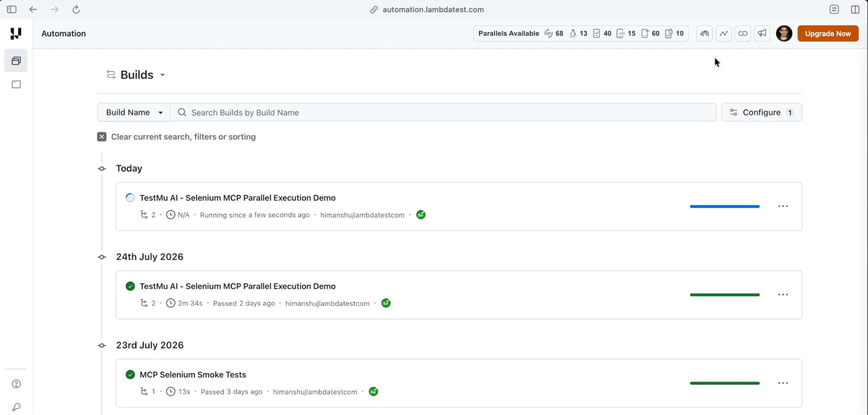Click the passed checkmark on 24th July build

coord(130,286)
